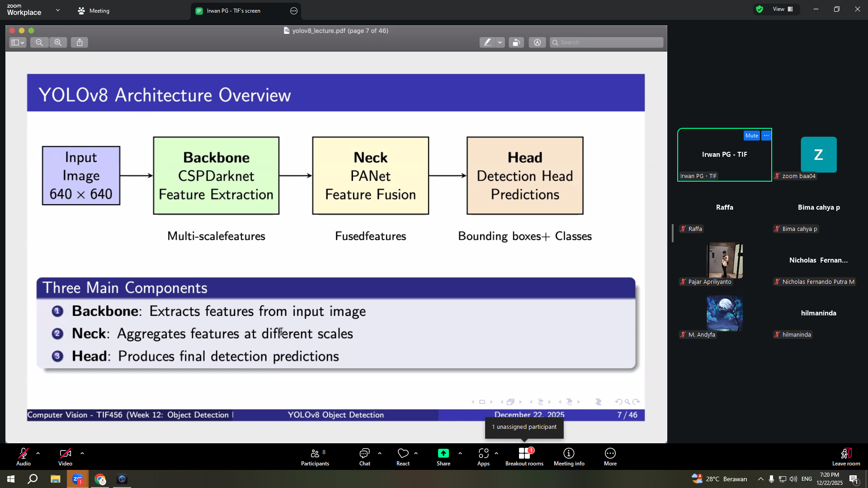Click the Head Detection box in diagram

point(525,176)
